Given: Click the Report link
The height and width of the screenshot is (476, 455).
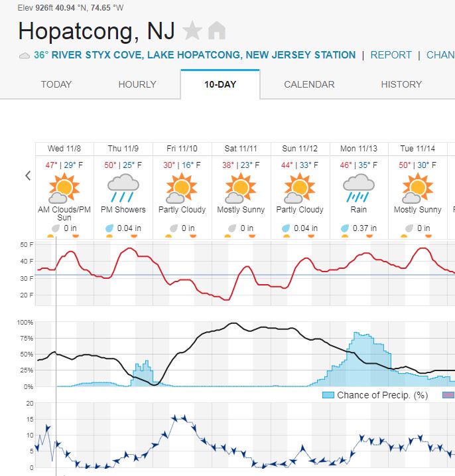Looking at the screenshot, I should coord(391,55).
